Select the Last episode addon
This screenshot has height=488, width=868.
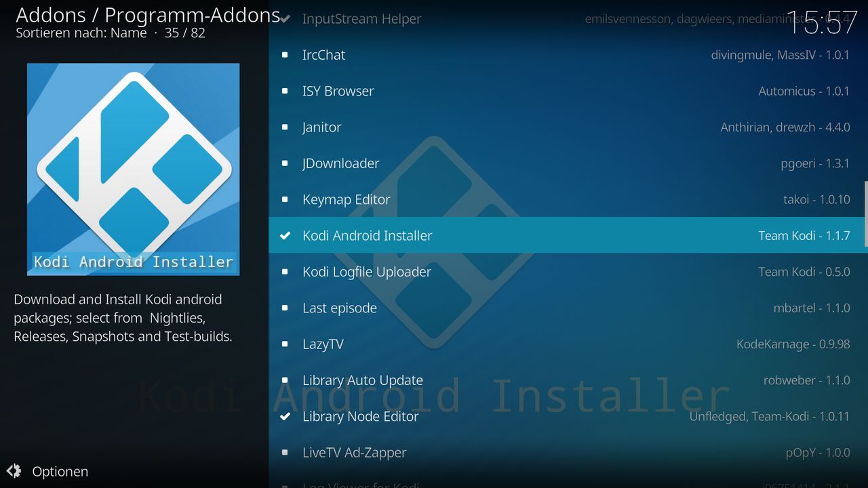pos(567,308)
